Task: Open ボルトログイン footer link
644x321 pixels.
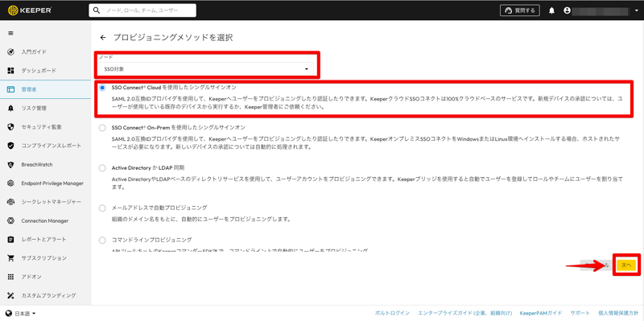Action: [x=392, y=313]
